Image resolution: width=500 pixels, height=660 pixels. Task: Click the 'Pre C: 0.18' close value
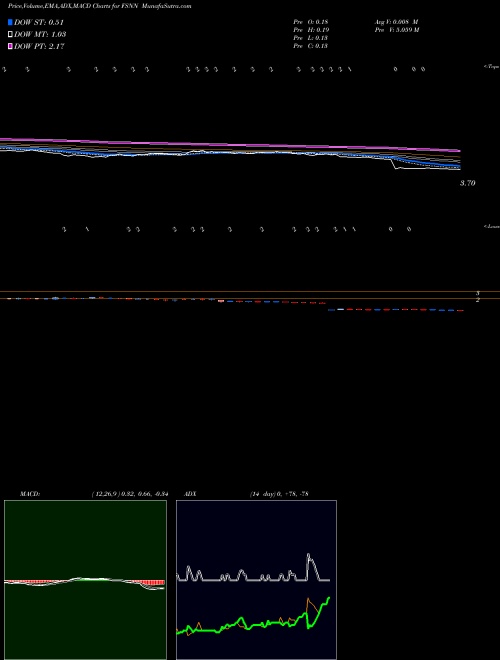pos(311,46)
